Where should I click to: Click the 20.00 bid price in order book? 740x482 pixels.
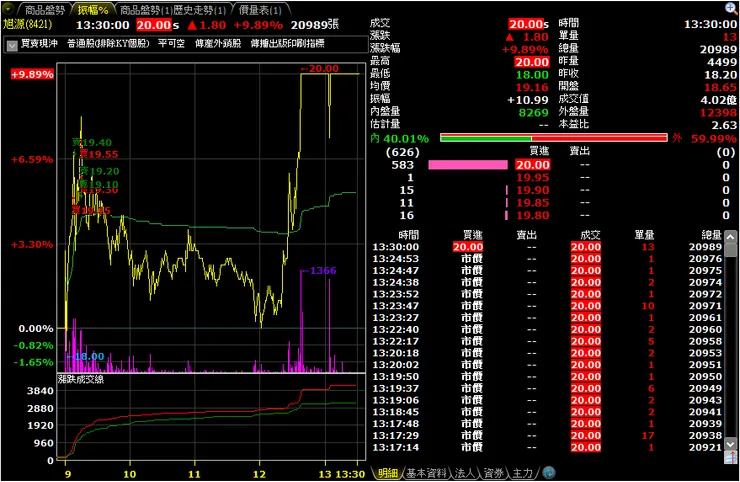click(532, 165)
